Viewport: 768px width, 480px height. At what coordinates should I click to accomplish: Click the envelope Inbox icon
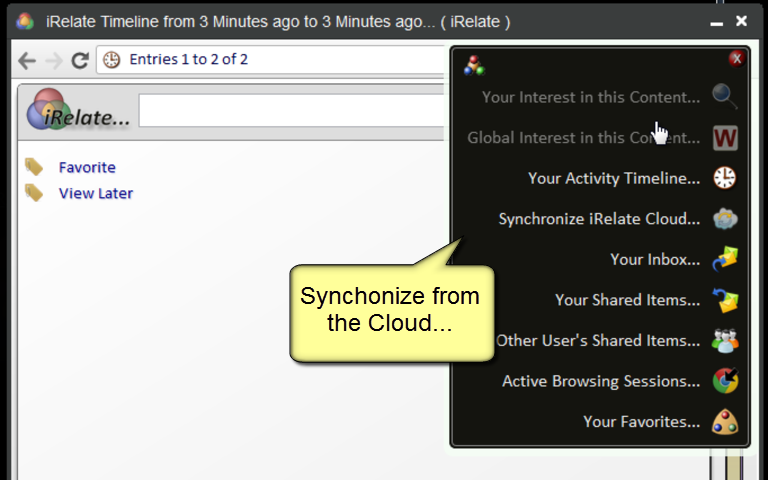tap(725, 259)
